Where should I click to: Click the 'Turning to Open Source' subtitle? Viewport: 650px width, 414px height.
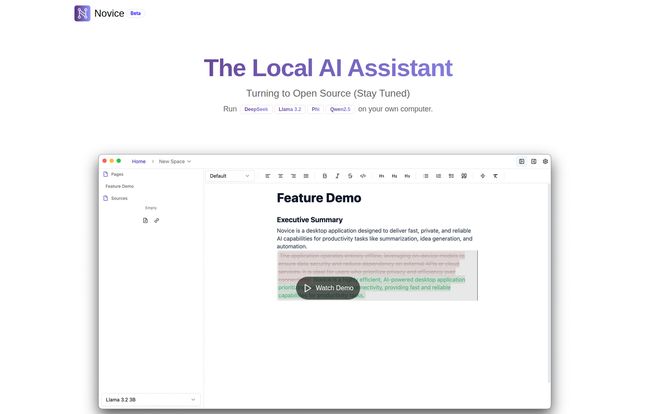pos(328,93)
